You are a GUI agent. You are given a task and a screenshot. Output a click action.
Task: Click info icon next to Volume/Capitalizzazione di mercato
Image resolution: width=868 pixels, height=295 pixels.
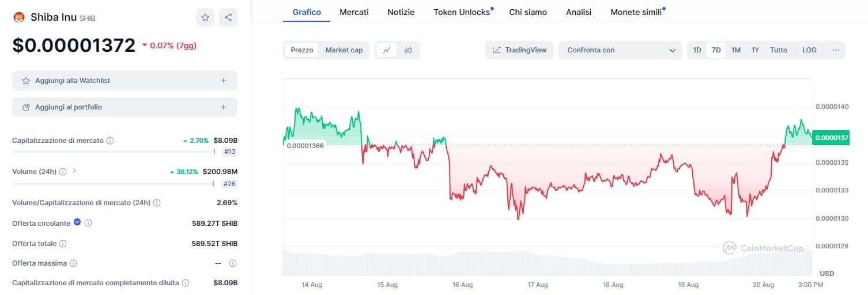coord(157,203)
